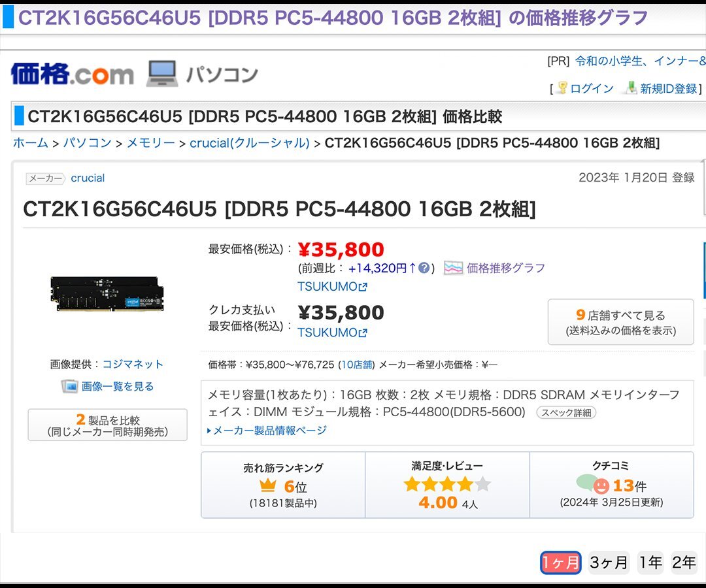The width and height of the screenshot is (706, 588).
Task: Open TSUKUMO link under lowest price
Action: click(328, 287)
